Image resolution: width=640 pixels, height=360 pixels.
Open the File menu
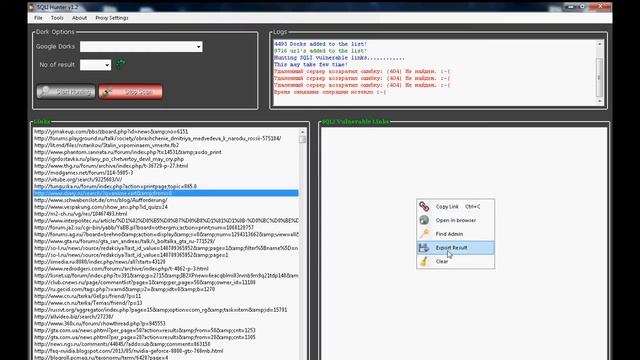pos(38,18)
